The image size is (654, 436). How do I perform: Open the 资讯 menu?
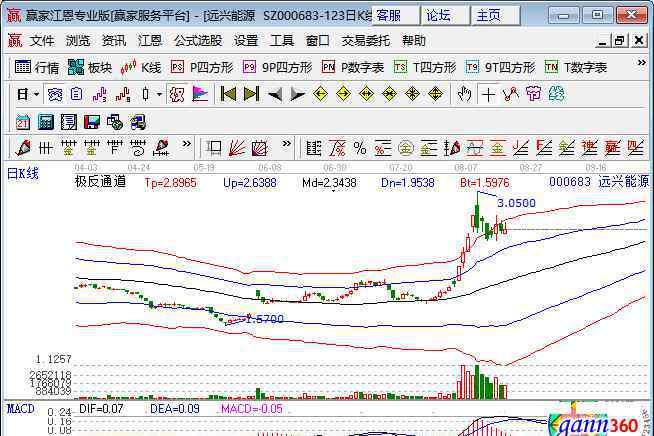[114, 41]
